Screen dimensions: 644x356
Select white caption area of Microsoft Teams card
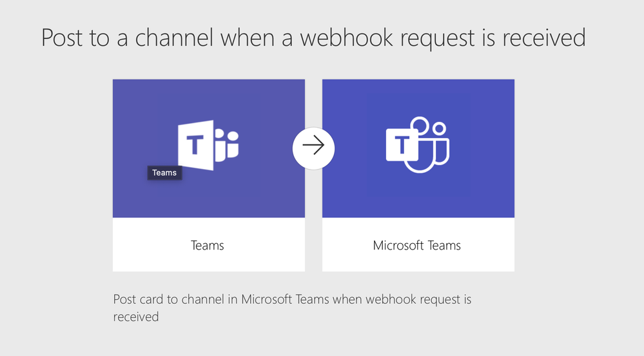(x=418, y=244)
